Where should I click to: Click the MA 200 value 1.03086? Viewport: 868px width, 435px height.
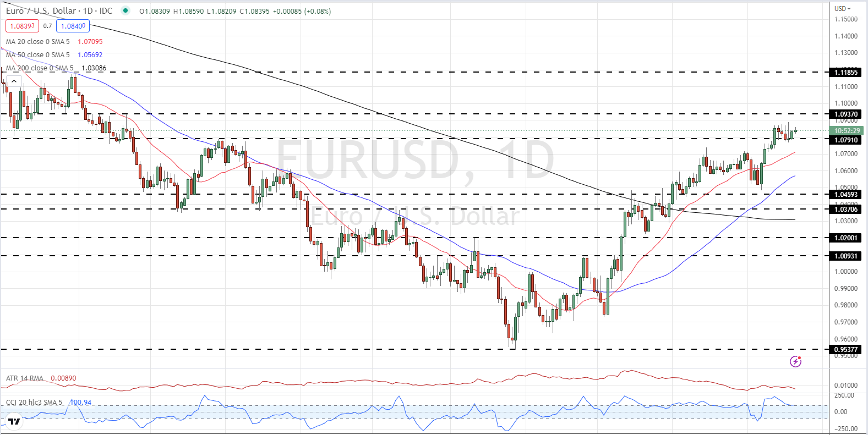pyautogui.click(x=94, y=68)
